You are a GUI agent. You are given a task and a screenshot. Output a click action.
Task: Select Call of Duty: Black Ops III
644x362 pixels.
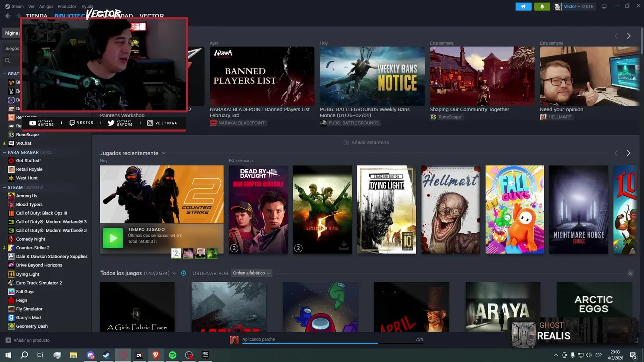(41, 213)
